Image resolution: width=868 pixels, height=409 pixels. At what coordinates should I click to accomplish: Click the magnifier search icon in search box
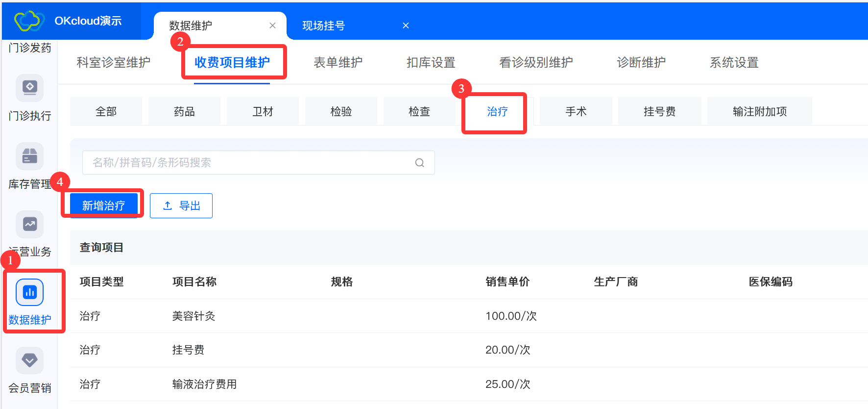coord(419,163)
